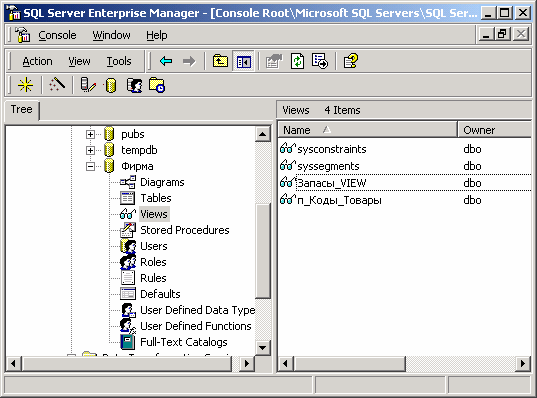Click tempdb database icon

tap(109, 150)
